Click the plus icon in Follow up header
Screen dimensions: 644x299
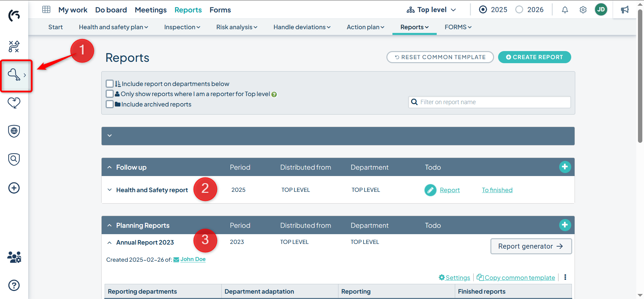coord(565,167)
